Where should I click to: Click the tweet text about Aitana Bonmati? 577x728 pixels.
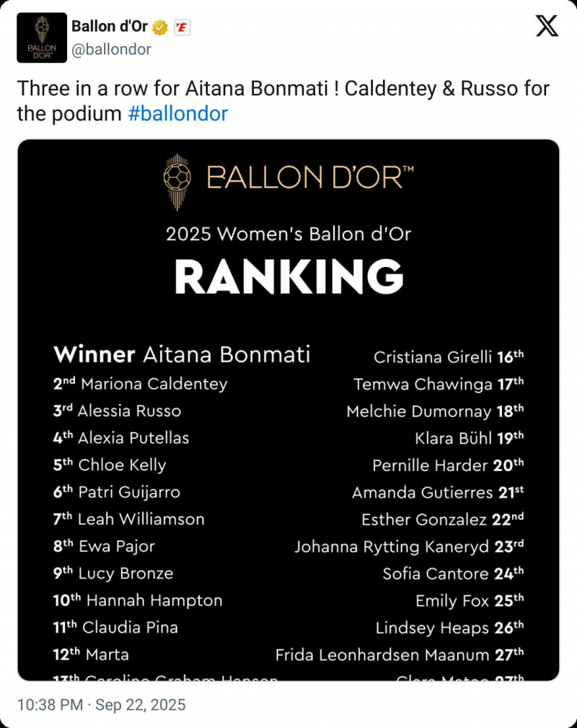point(283,89)
